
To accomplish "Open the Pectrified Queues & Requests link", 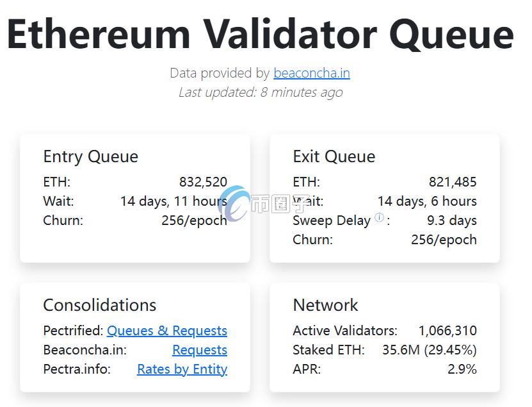I will pyautogui.click(x=166, y=331).
